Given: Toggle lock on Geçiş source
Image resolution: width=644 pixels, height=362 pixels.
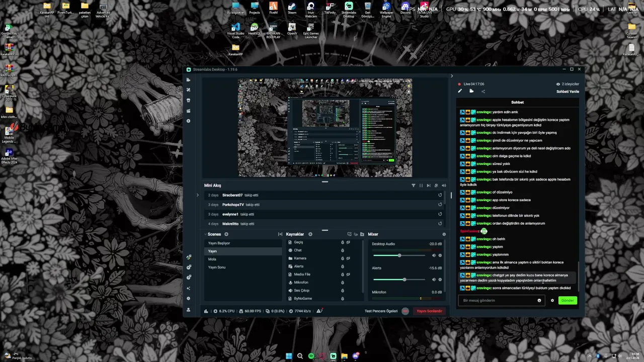Looking at the screenshot, I should (343, 242).
